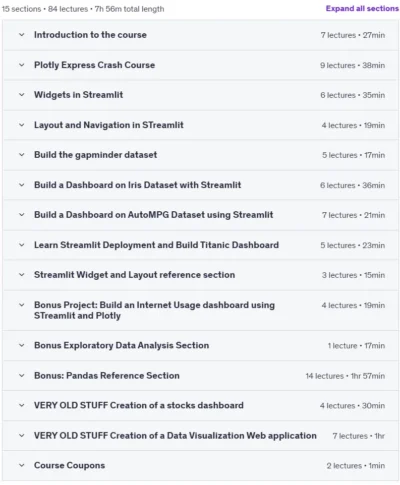Expand the Build the gapminder dataset chevron
Image resolution: width=400 pixels, height=485 pixels.
point(22,155)
